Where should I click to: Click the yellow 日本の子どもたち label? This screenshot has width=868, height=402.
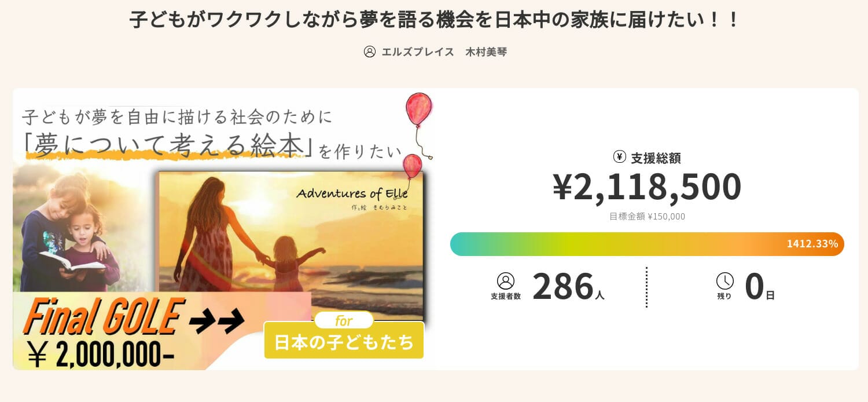click(344, 342)
